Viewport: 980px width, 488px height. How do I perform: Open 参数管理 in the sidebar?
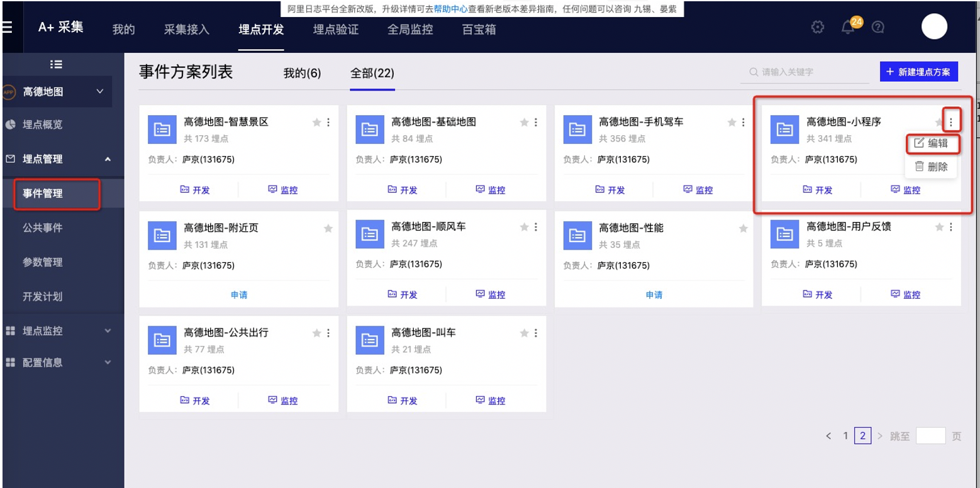coord(43,262)
